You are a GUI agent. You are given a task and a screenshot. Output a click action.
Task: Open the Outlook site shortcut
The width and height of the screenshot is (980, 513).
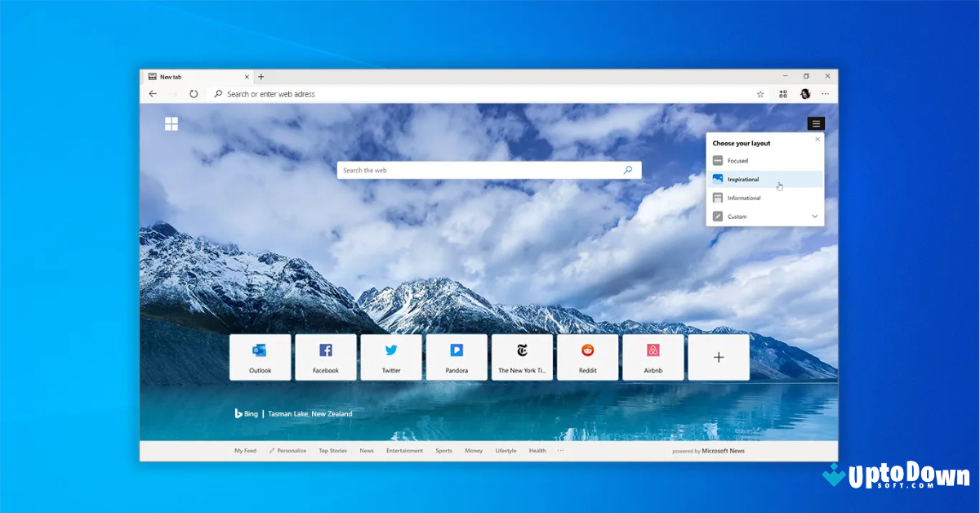(260, 357)
